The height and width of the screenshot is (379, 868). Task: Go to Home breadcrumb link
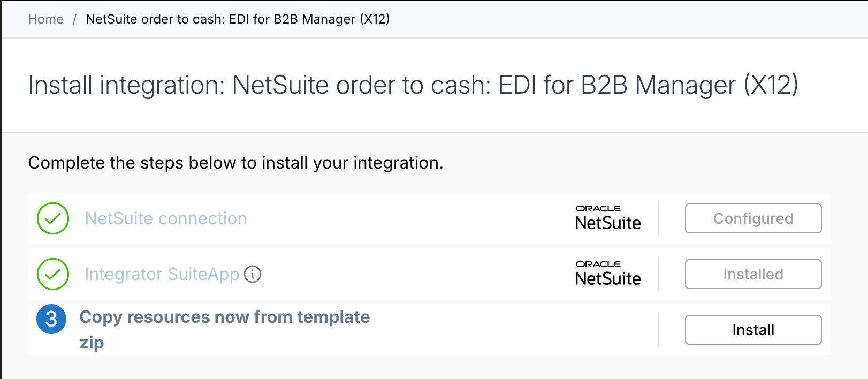(45, 19)
